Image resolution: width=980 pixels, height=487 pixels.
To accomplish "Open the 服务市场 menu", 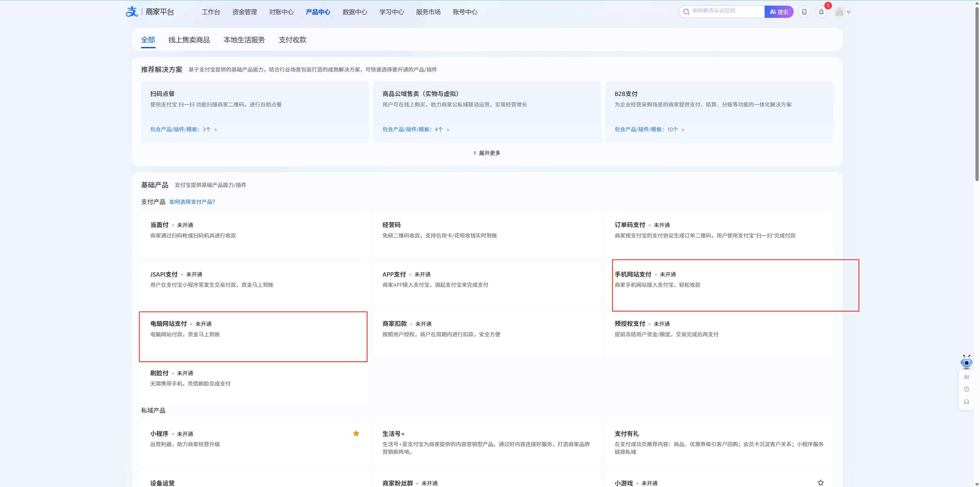I will click(x=428, y=12).
